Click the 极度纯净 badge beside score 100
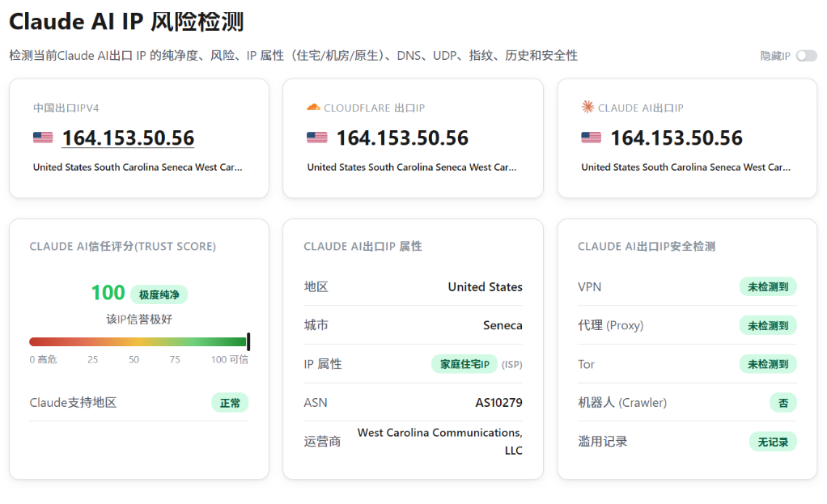The height and width of the screenshot is (504, 827). coord(159,294)
